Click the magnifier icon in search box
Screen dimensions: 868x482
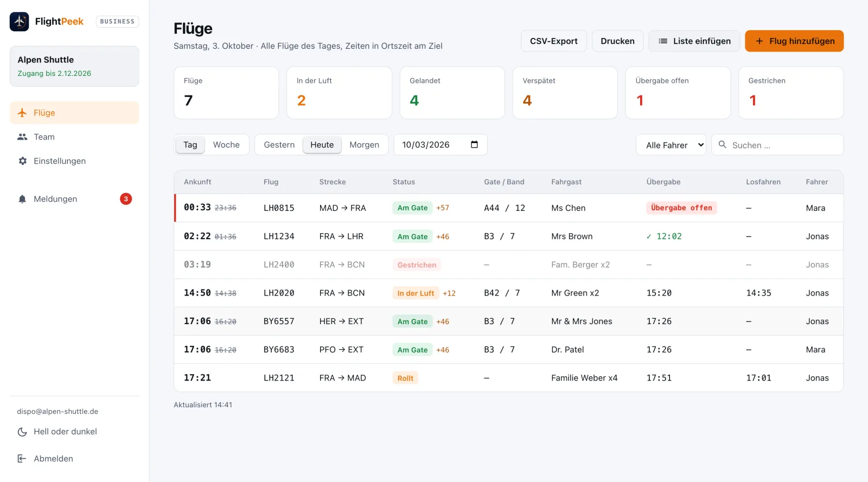pos(723,145)
